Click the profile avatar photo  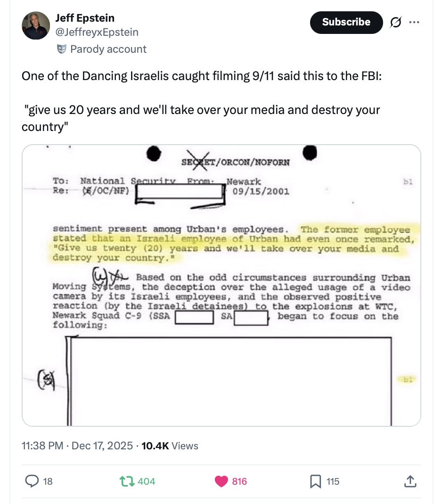point(36,25)
